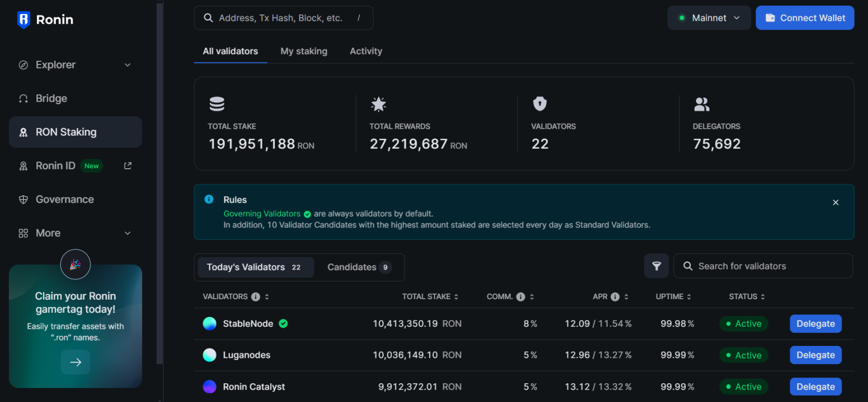
Task: Switch to My staking tab
Action: [x=304, y=51]
